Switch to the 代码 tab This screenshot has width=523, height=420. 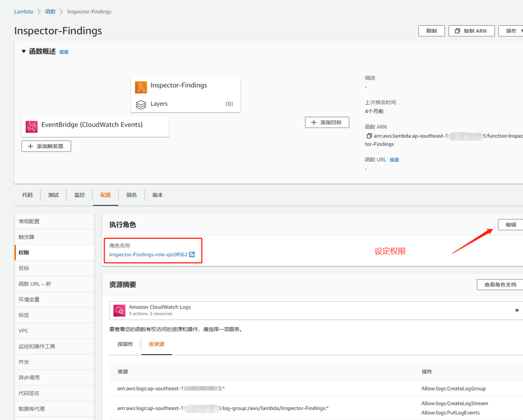click(27, 195)
